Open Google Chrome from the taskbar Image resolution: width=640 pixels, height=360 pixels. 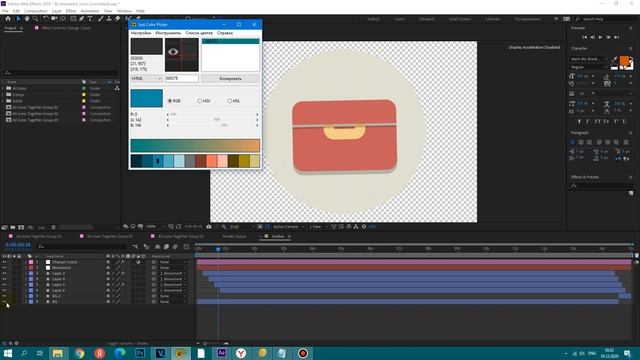click(79, 353)
